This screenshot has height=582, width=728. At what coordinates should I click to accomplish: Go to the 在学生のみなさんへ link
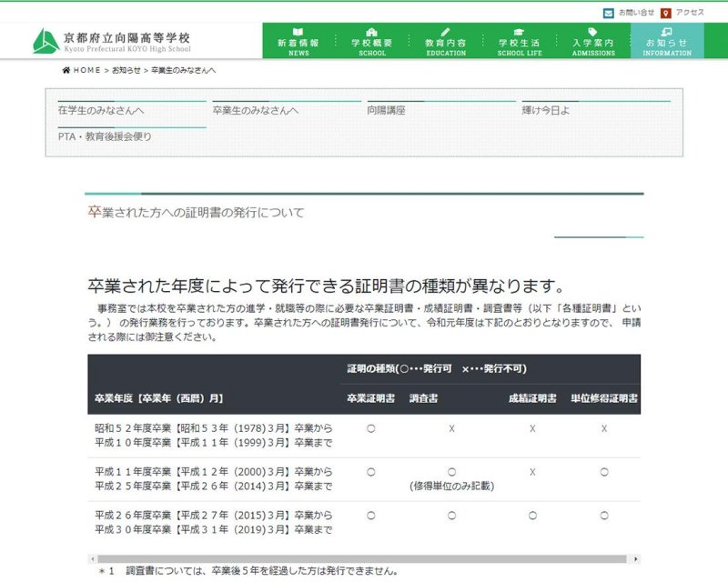point(100,110)
